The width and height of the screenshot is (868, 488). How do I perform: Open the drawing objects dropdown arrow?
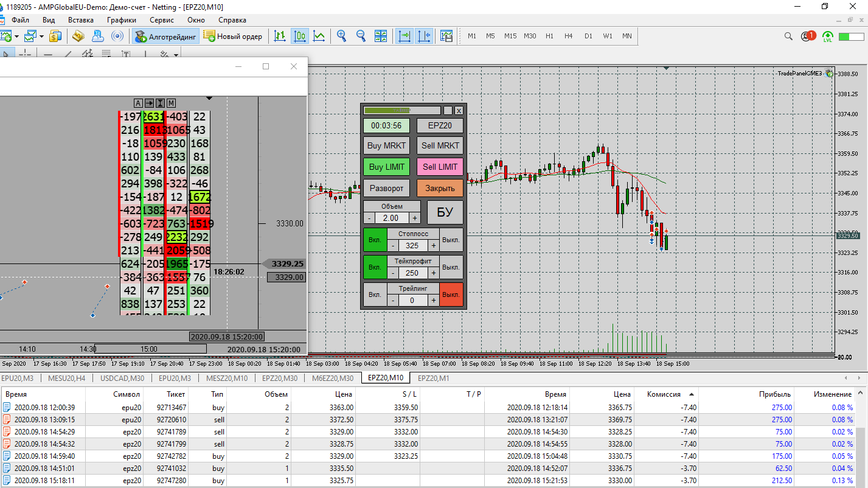click(x=176, y=55)
